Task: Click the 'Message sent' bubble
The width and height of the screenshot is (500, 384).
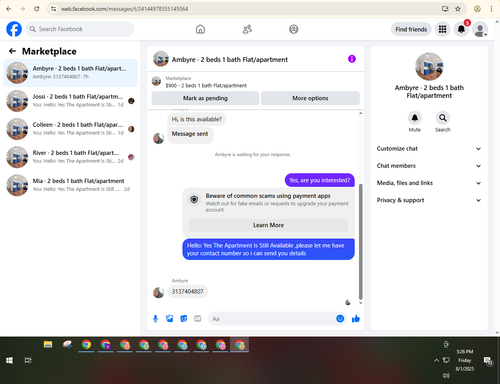Action: 190,134
